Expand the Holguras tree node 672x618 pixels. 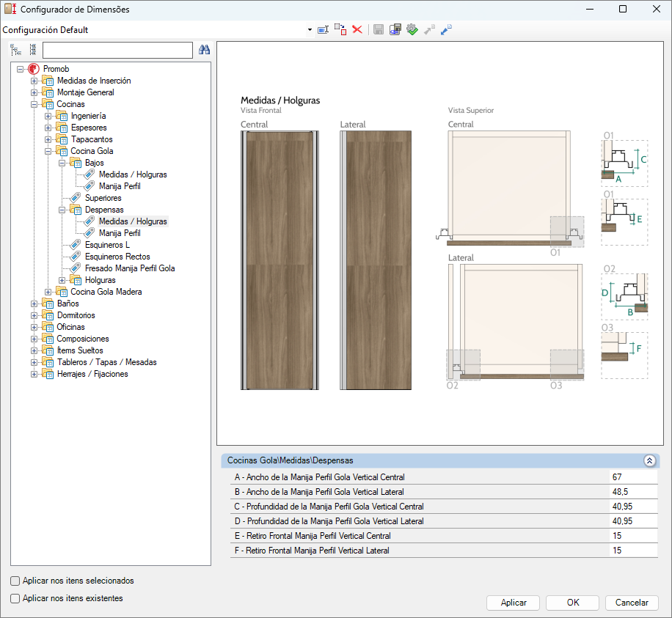pyautogui.click(x=62, y=280)
